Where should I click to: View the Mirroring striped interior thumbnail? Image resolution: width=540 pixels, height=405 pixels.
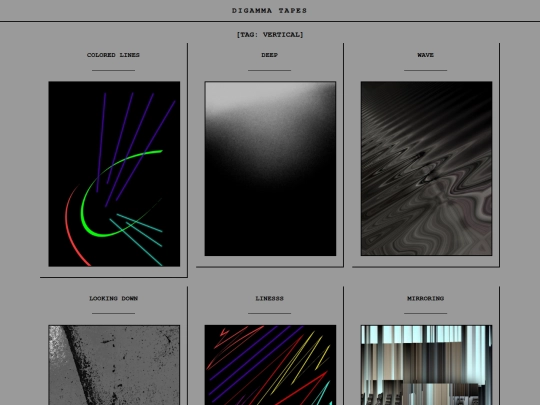[x=426, y=365]
